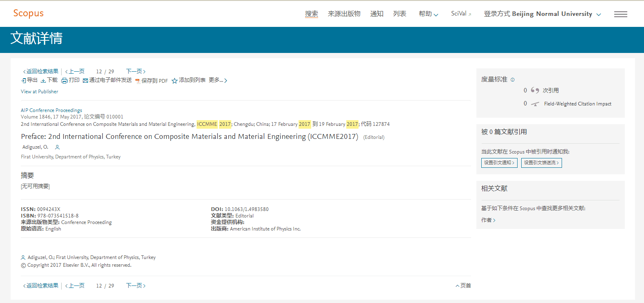644x303 pixels.
Task: Click the Field-Weighted Citation Impact label
Action: click(578, 104)
